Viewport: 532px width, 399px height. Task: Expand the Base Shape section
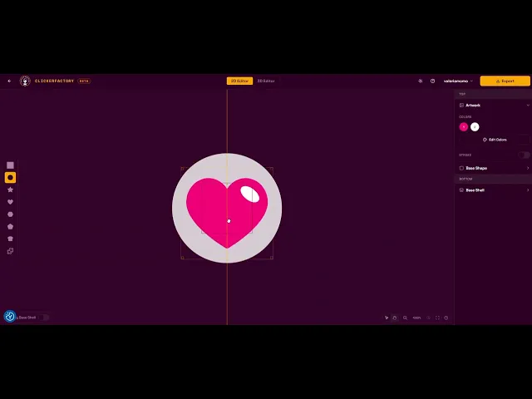pos(528,168)
